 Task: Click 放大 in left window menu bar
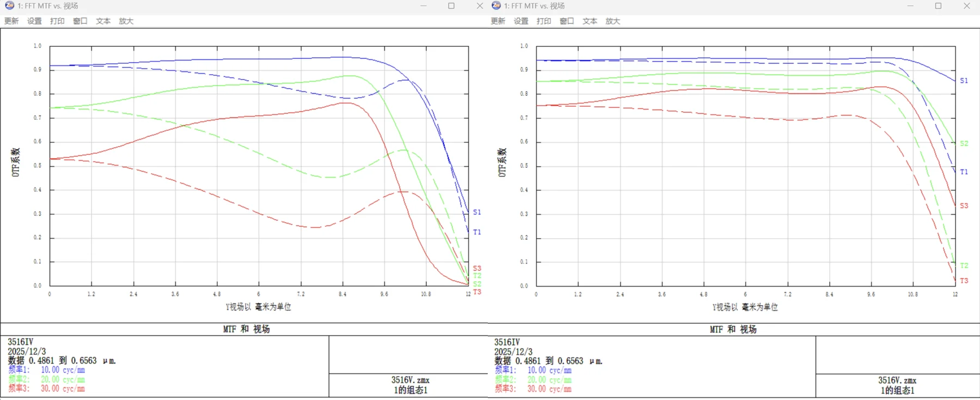(x=126, y=21)
